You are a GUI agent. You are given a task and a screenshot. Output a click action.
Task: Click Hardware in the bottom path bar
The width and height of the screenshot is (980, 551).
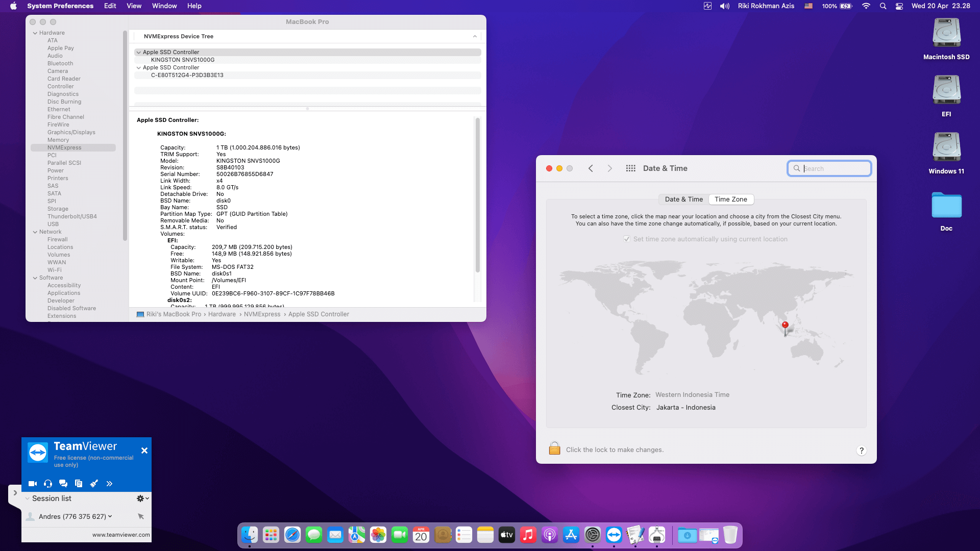tap(222, 314)
